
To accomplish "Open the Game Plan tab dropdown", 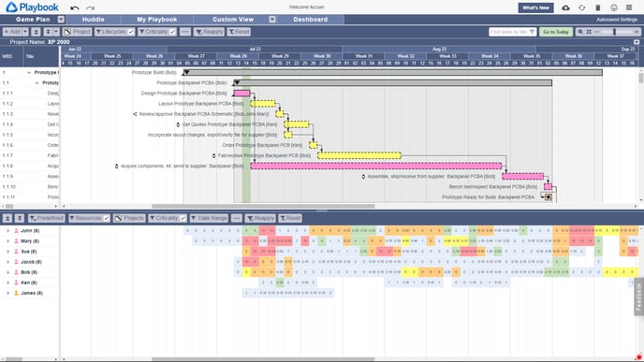I will tap(61, 20).
